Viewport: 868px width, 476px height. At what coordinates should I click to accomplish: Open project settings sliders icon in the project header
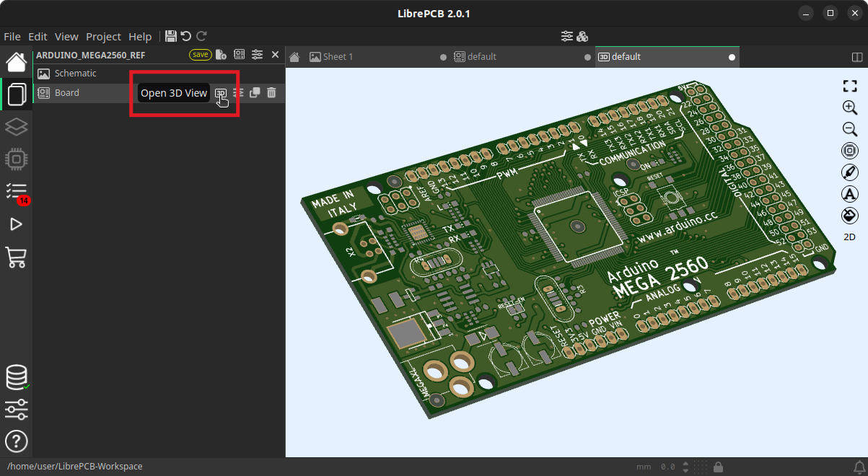[x=257, y=55]
